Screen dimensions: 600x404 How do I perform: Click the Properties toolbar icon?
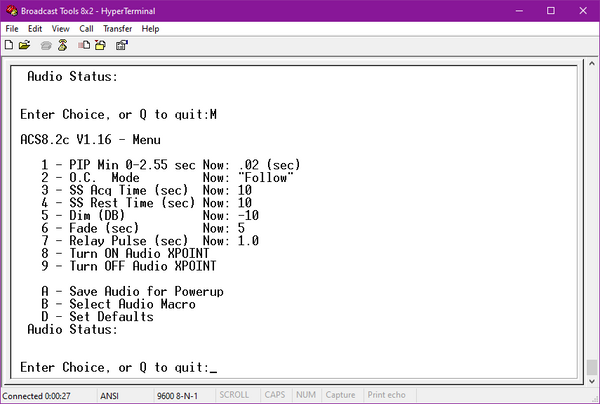pyautogui.click(x=122, y=45)
